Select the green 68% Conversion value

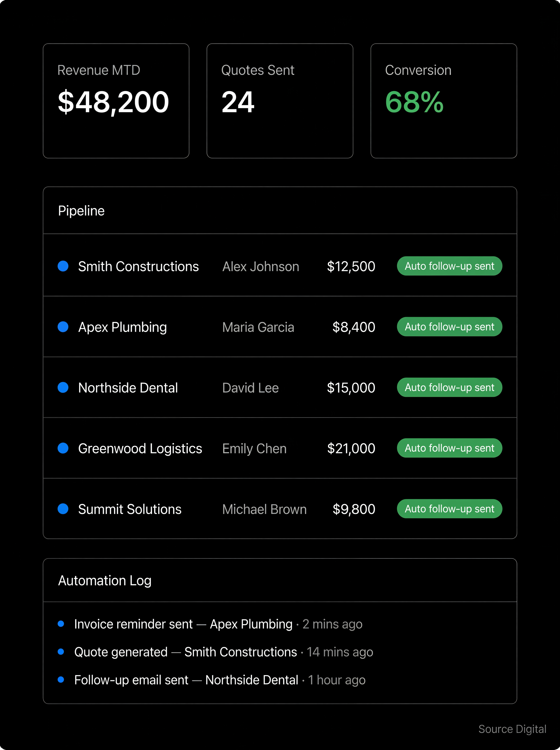[x=414, y=102]
